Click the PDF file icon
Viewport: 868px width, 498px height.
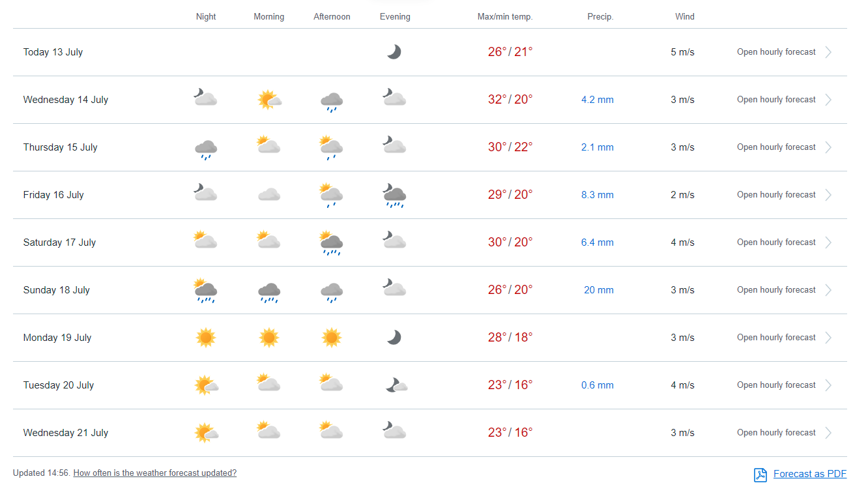pyautogui.click(x=760, y=475)
